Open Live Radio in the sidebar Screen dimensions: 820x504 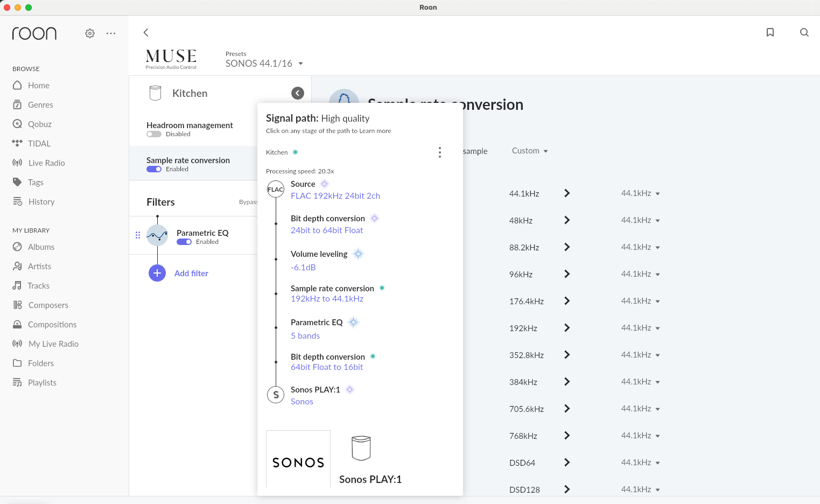pyautogui.click(x=46, y=163)
